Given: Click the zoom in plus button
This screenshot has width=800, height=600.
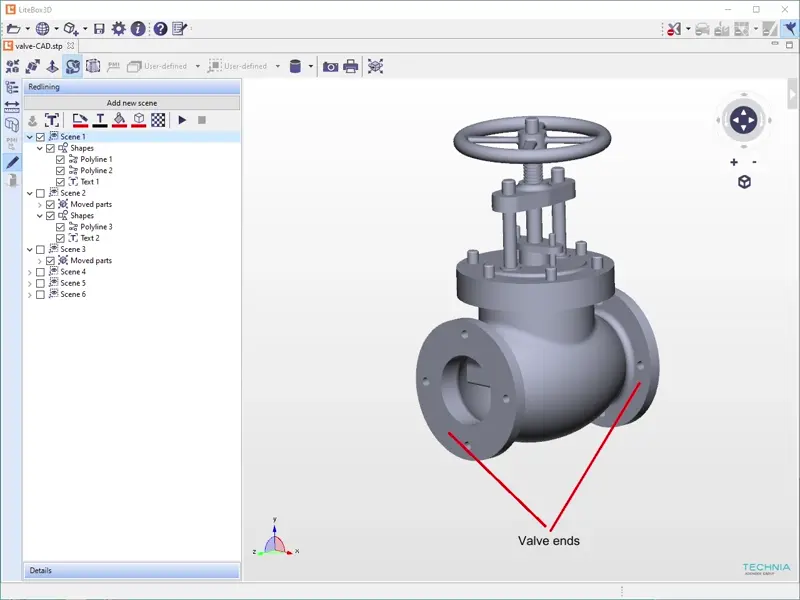Looking at the screenshot, I should pos(734,162).
